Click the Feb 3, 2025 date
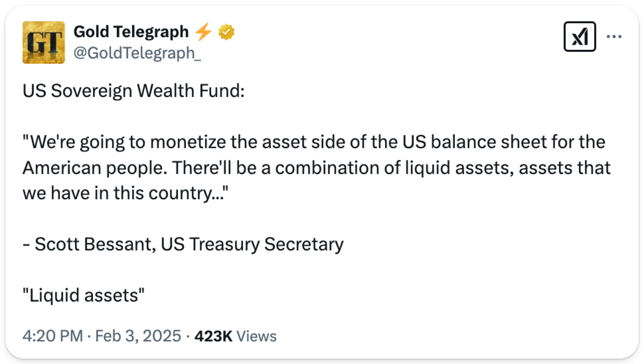 coord(138,336)
